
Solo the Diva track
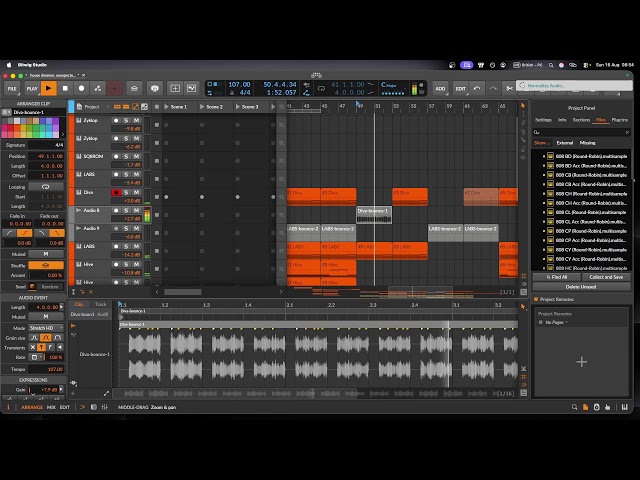tap(126, 192)
